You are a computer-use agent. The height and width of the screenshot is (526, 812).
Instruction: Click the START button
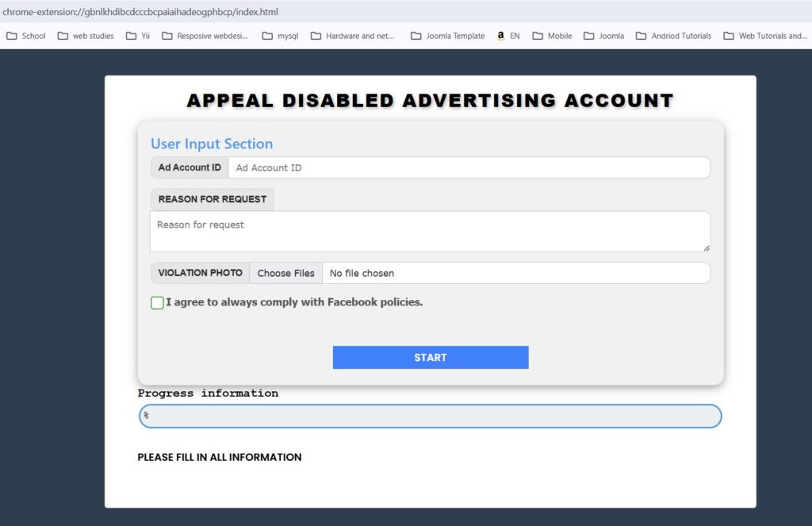click(x=430, y=357)
